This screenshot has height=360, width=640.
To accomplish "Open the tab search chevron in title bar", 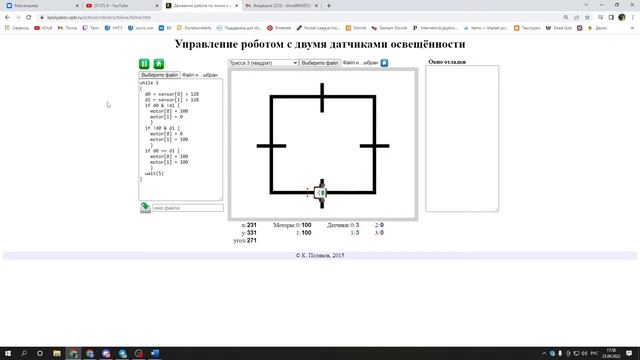I will click(x=586, y=5).
